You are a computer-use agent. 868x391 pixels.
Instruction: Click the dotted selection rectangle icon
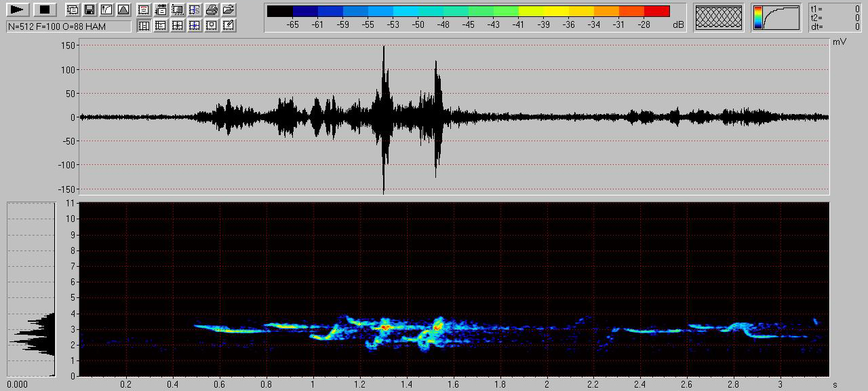[x=177, y=10]
